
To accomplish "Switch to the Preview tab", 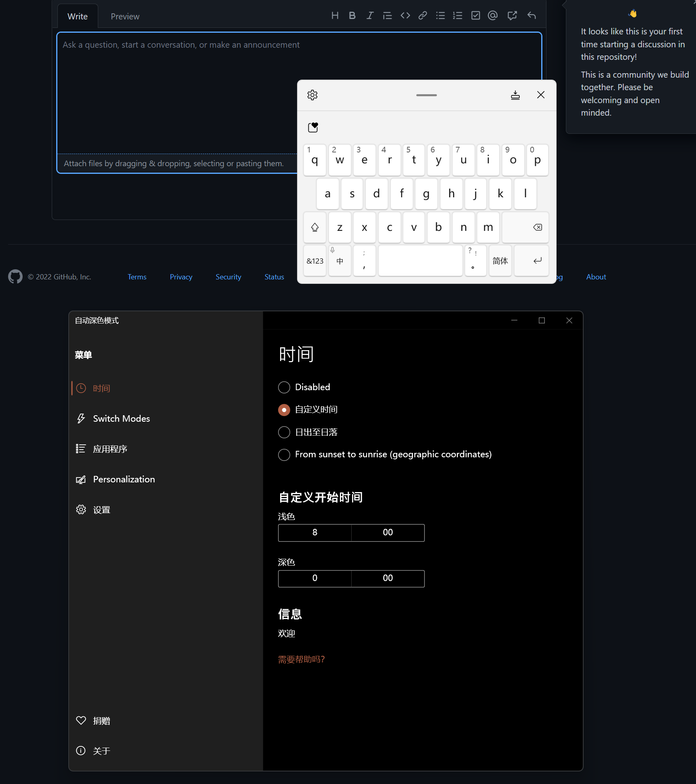I will tap(124, 16).
